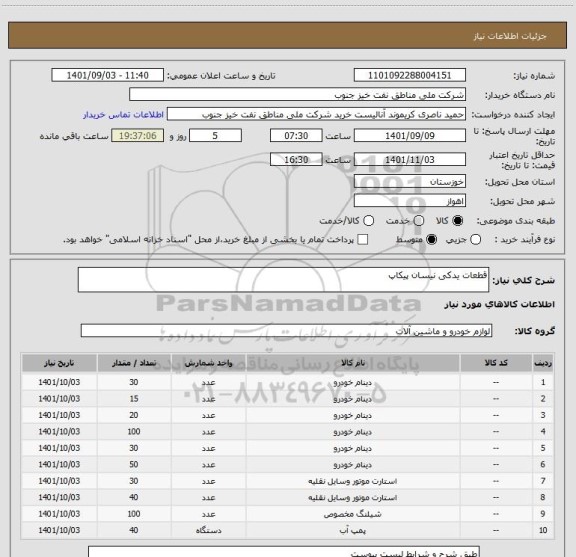Open the اطلاعات تماس خریدار link
Image resolution: width=576 pixels, height=557 pixels.
click(123, 115)
